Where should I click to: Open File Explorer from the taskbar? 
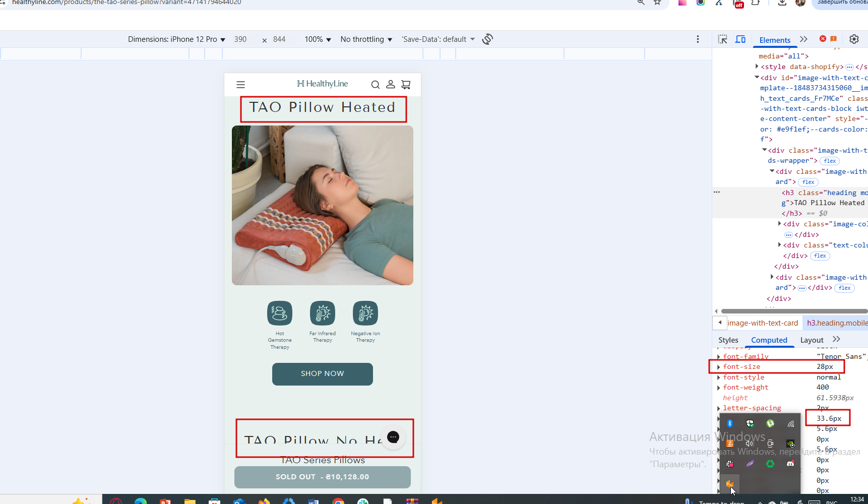(190, 501)
